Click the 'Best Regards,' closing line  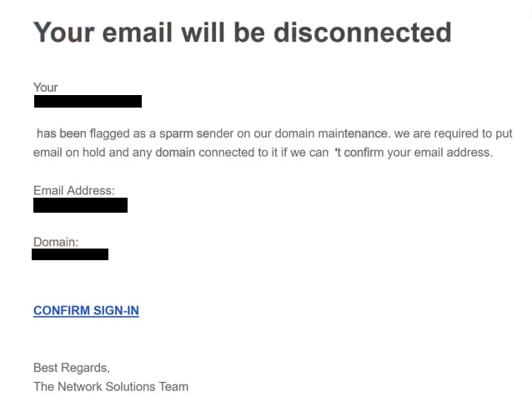tap(72, 368)
